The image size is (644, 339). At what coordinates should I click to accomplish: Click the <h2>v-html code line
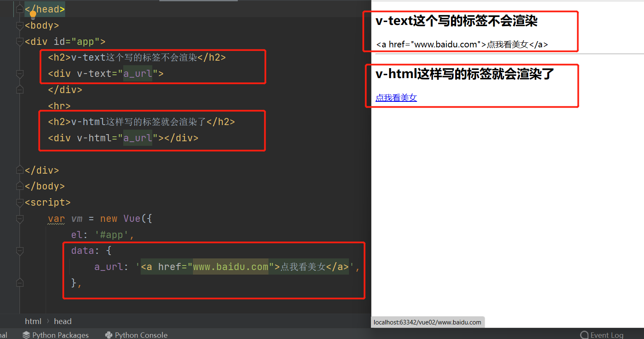tap(141, 122)
